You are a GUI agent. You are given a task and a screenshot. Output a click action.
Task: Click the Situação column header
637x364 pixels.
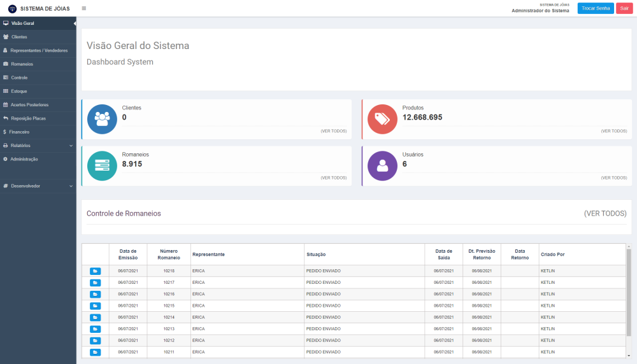point(364,255)
